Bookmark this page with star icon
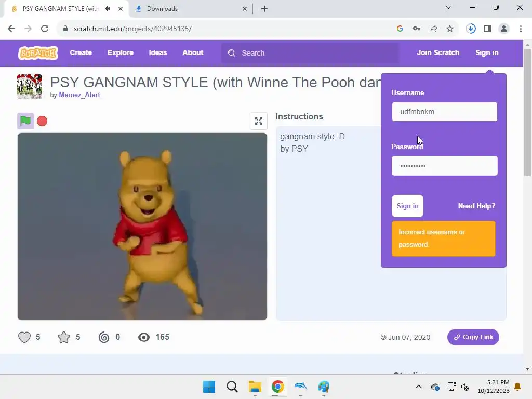532x399 pixels. pyautogui.click(x=450, y=29)
